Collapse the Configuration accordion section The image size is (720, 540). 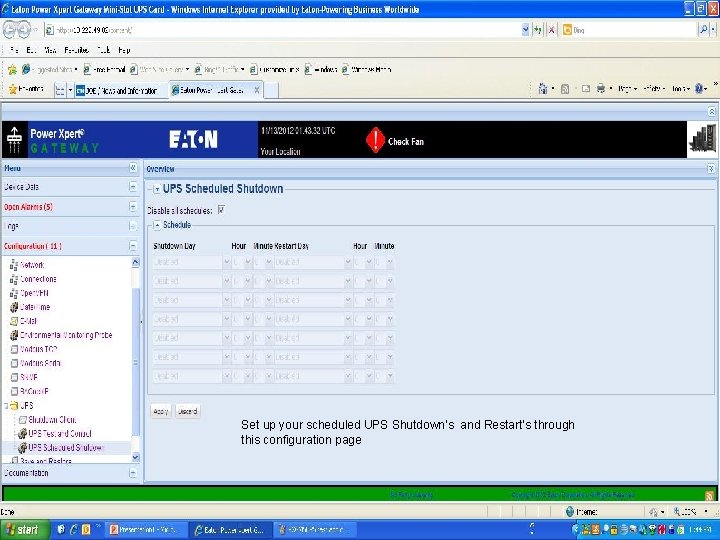133,246
